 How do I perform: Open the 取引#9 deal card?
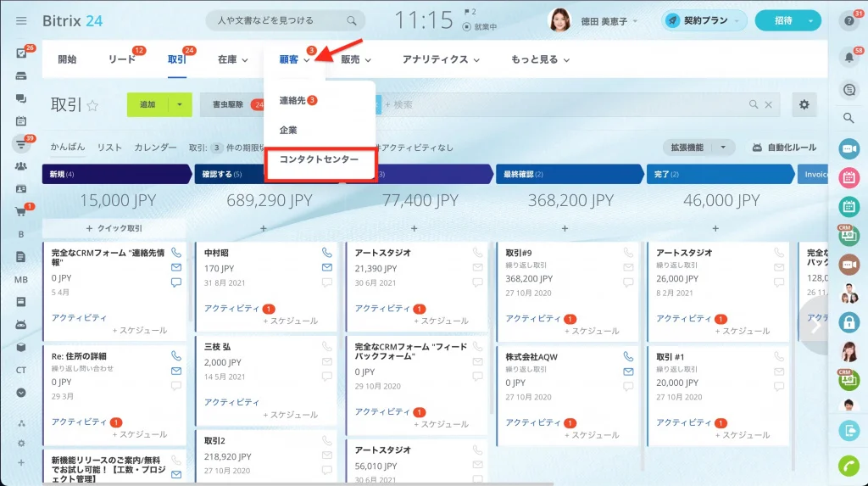click(518, 253)
